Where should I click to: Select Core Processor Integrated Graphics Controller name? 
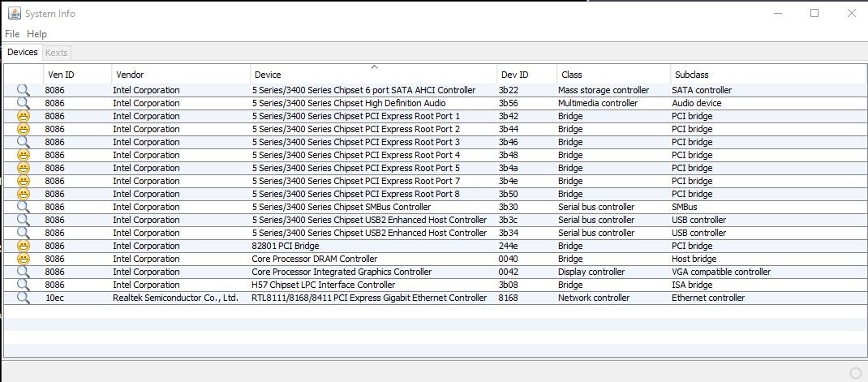pos(342,272)
